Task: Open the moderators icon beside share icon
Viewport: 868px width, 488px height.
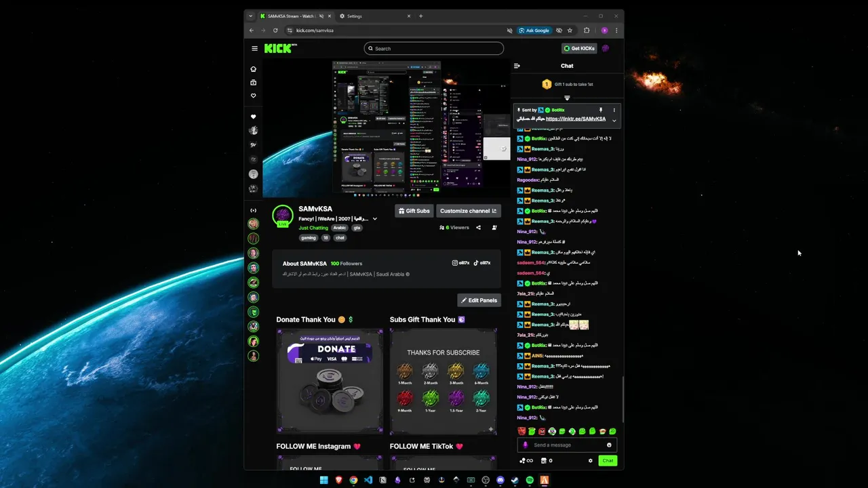Action: [x=494, y=228]
